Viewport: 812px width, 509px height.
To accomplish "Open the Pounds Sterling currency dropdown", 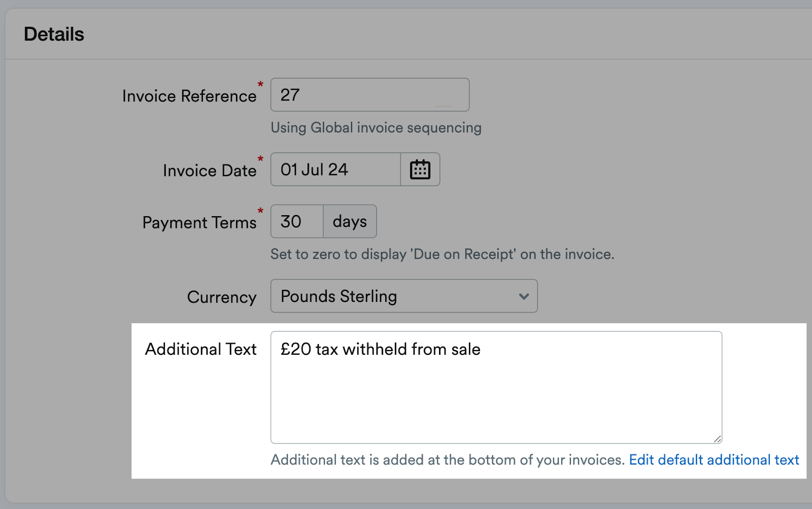I will [403, 296].
